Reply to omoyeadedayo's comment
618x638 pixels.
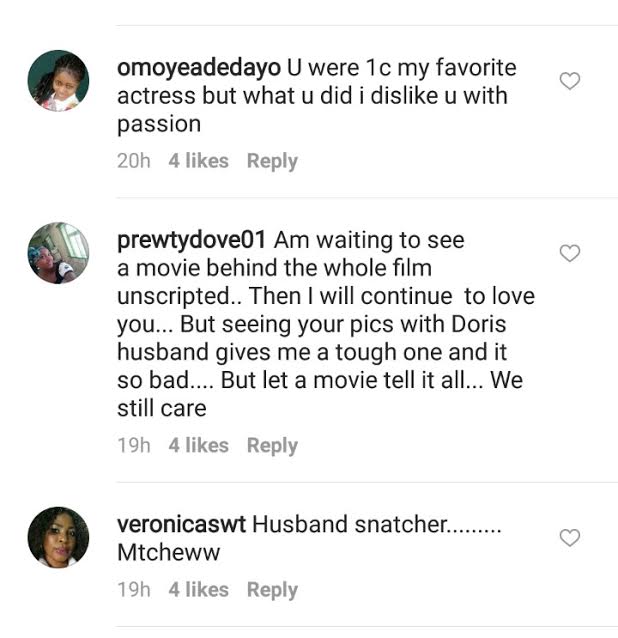click(272, 161)
